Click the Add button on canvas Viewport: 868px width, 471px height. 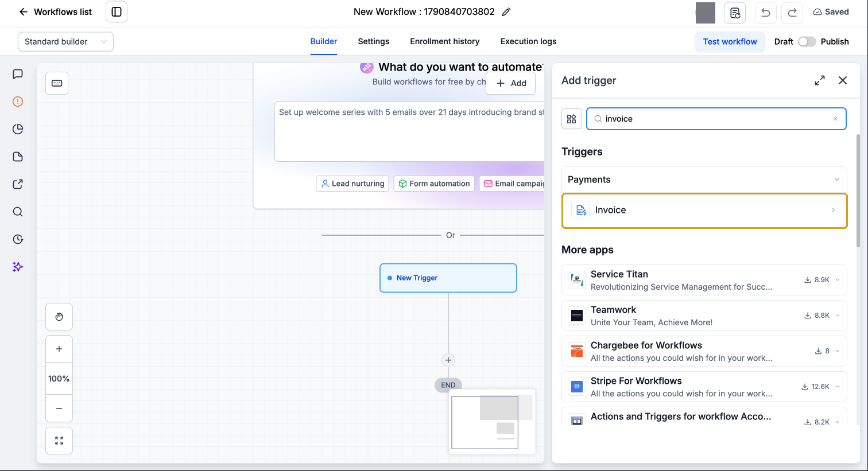pos(511,83)
